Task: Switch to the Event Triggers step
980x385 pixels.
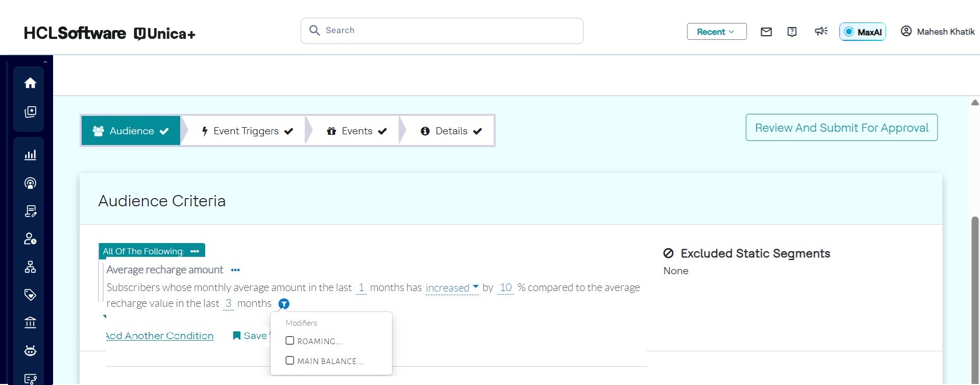Action: (x=247, y=131)
